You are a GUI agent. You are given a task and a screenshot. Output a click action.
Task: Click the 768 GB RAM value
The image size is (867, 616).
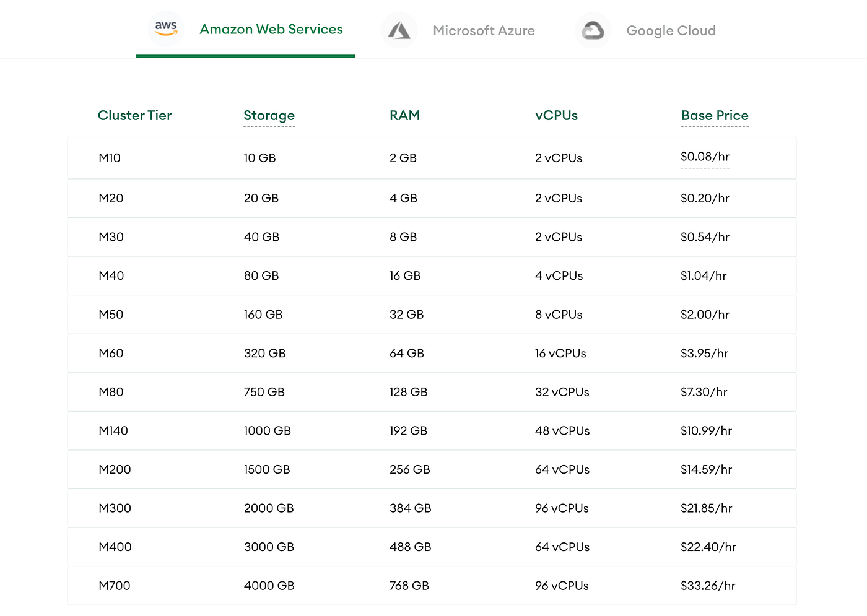click(x=409, y=586)
